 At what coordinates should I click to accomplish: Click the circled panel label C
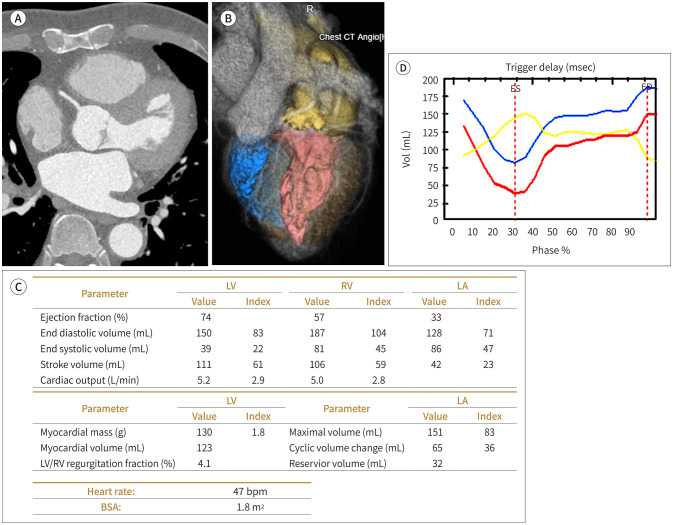[x=18, y=287]
